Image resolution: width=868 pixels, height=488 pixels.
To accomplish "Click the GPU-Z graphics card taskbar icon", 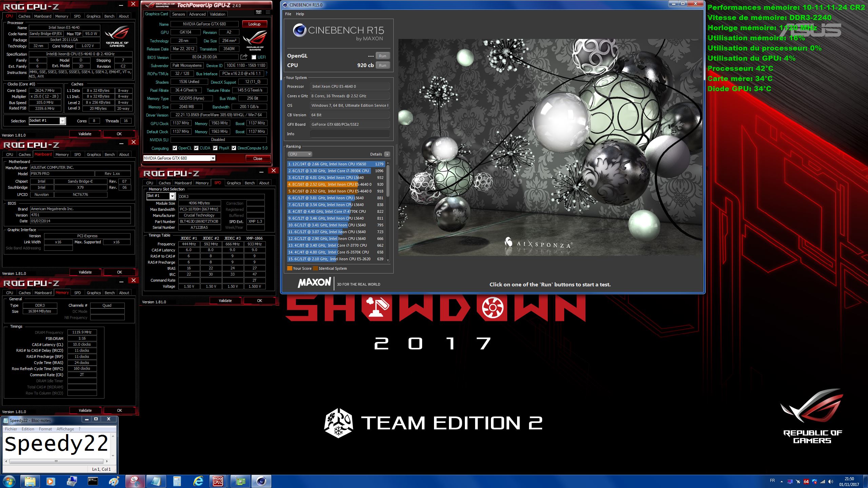I will 240,481.
